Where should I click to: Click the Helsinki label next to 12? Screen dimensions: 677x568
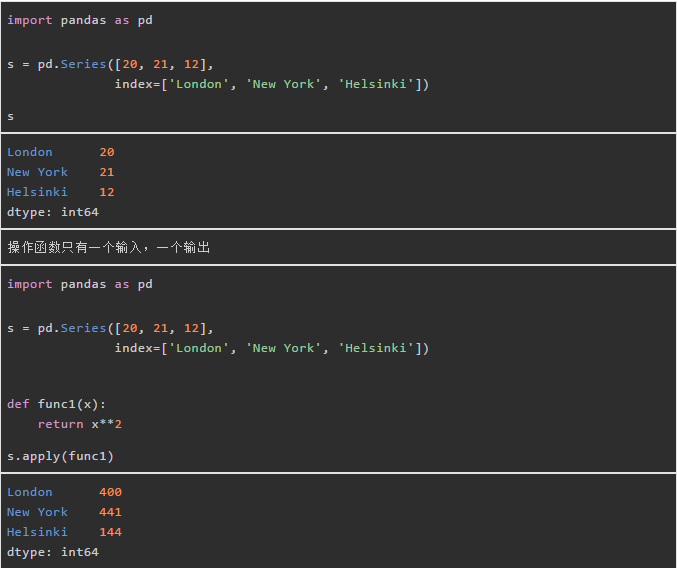click(37, 192)
